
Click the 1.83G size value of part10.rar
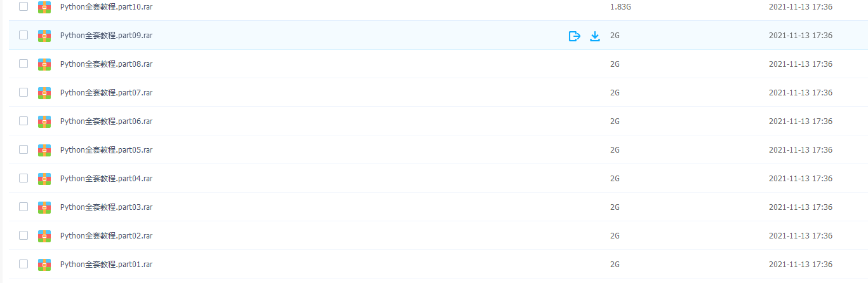620,7
